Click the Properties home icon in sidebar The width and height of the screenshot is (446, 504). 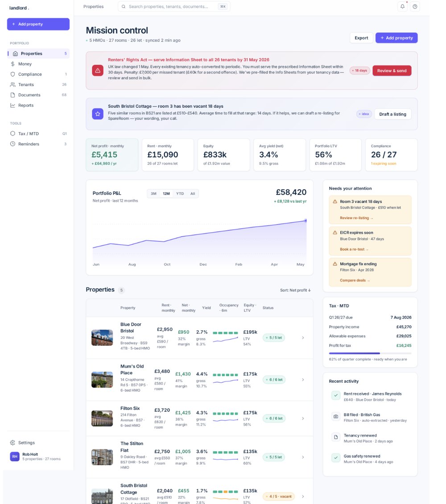pos(15,53)
